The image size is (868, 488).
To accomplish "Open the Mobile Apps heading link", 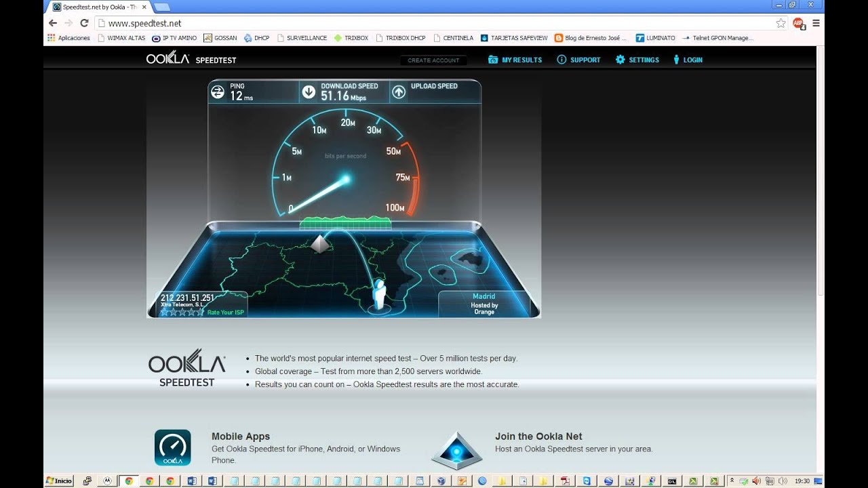I will coord(241,436).
